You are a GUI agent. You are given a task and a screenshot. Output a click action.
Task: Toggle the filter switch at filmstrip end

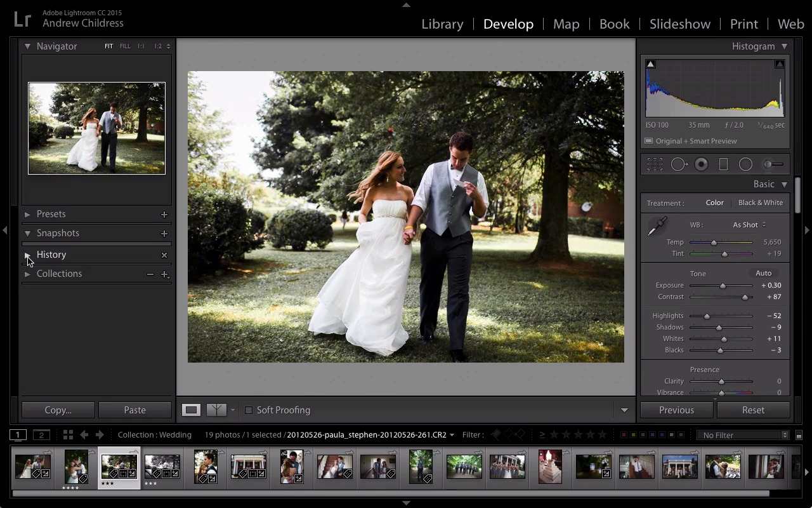click(x=799, y=435)
